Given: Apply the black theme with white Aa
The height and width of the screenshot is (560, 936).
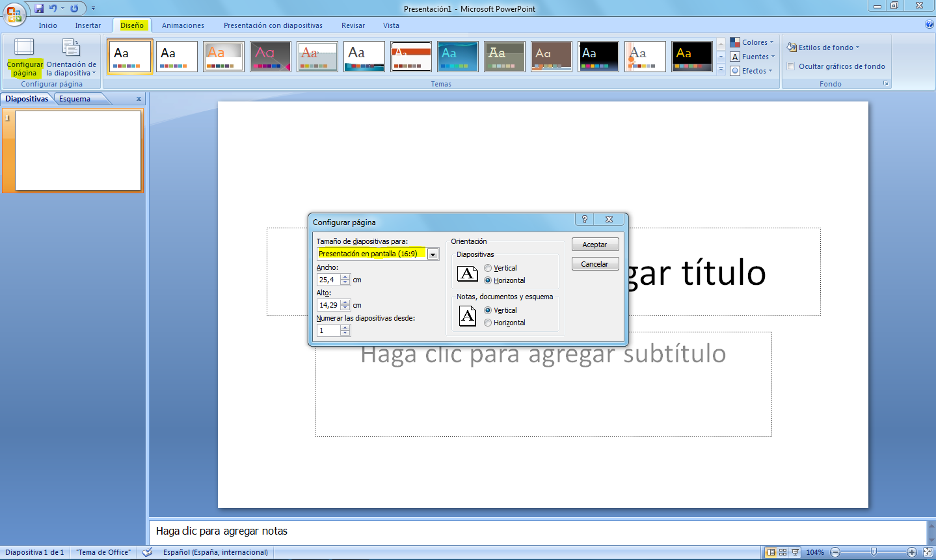Looking at the screenshot, I should coord(598,57).
